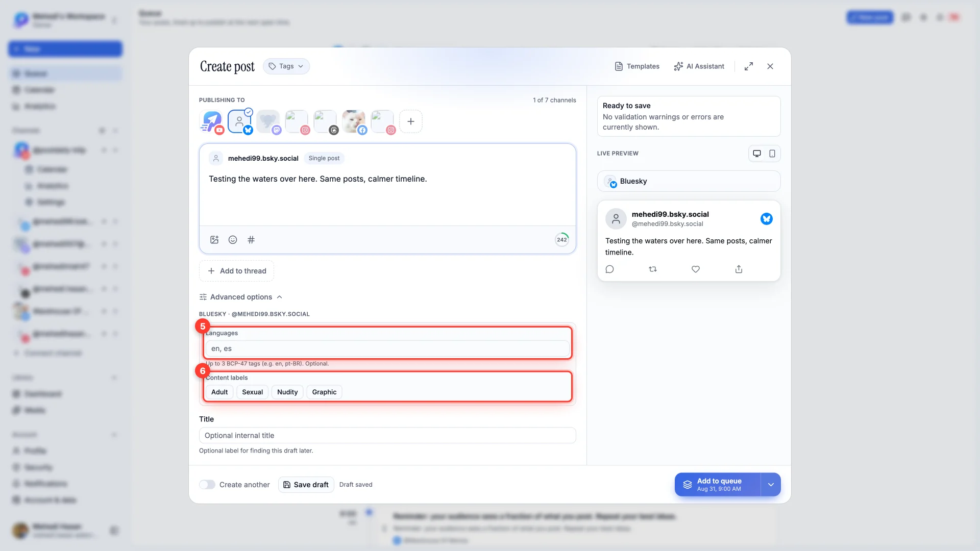Viewport: 980px width, 551px height.
Task: Save the post as draft
Action: point(306,485)
